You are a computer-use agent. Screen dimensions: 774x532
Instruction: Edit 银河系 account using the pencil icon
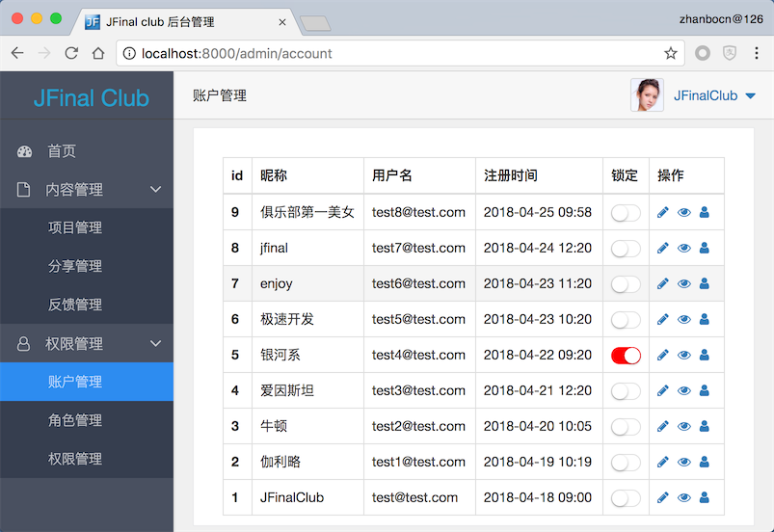tap(663, 355)
